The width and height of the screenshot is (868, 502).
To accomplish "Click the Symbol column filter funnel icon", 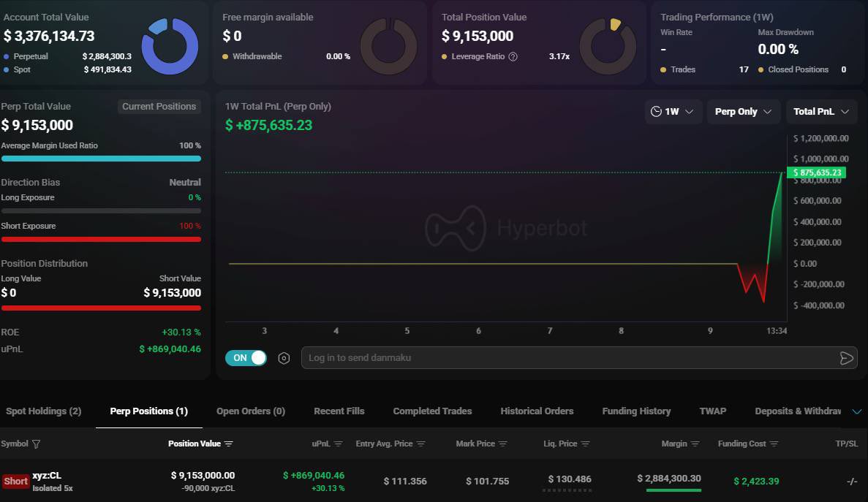I will pyautogui.click(x=36, y=444).
